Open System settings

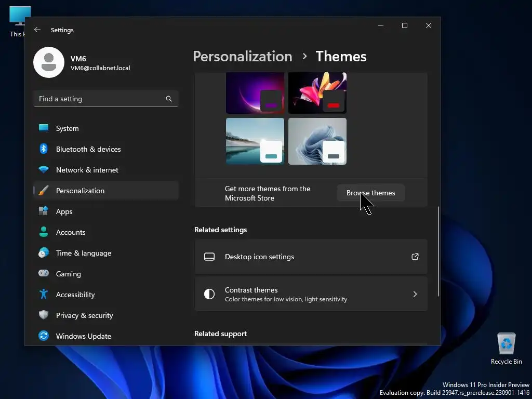point(106,128)
